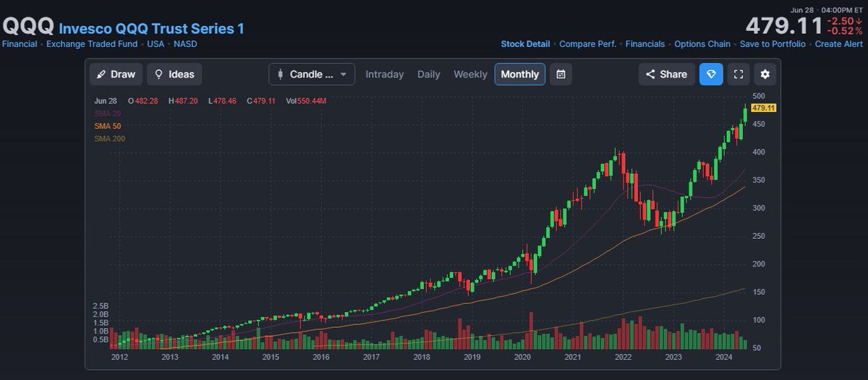
Task: Switch to the Weekly timeframe
Action: (470, 74)
